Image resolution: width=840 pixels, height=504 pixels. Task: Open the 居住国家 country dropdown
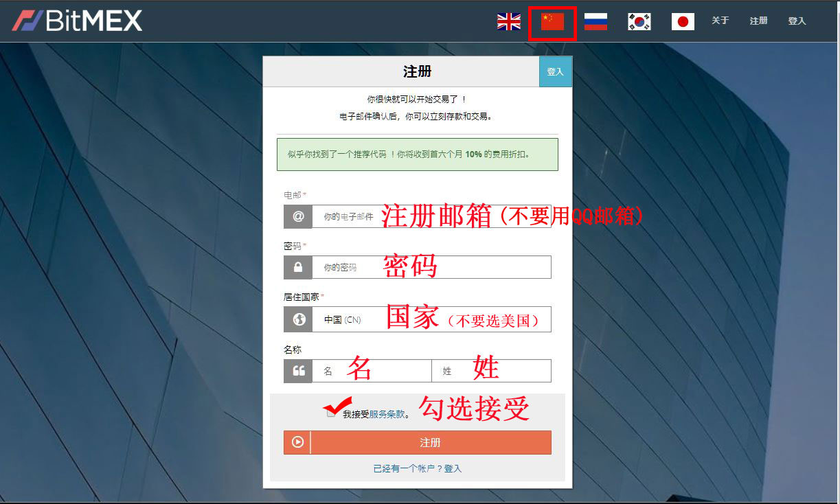click(x=431, y=319)
